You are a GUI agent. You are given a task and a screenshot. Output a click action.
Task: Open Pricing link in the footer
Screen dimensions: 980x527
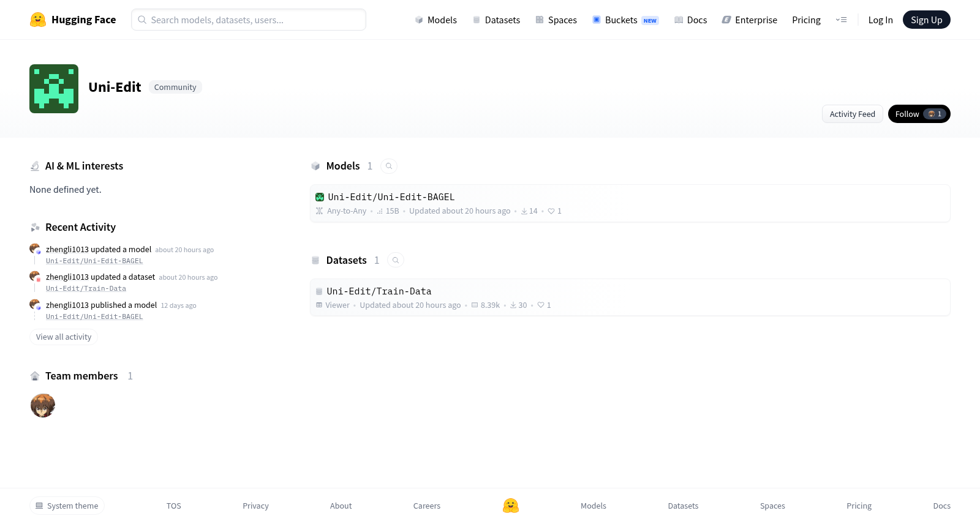[859, 506]
